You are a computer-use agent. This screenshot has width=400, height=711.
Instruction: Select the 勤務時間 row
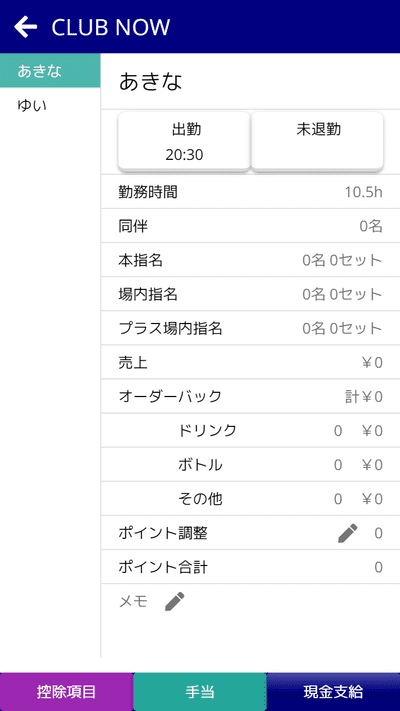[250, 192]
